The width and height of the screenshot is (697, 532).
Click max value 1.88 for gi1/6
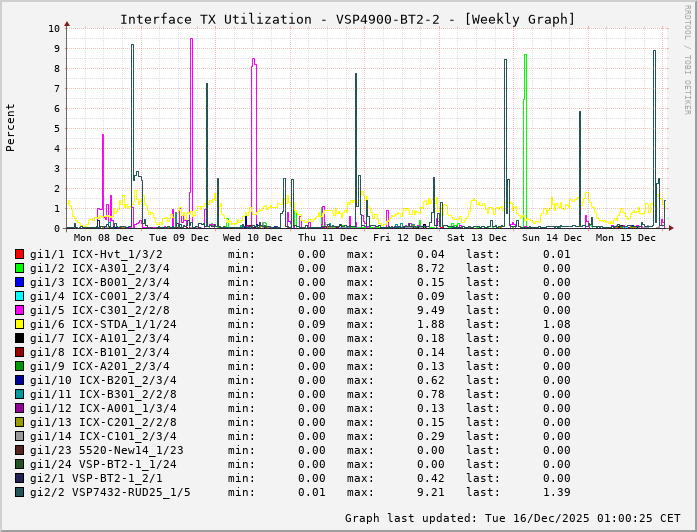[431, 324]
